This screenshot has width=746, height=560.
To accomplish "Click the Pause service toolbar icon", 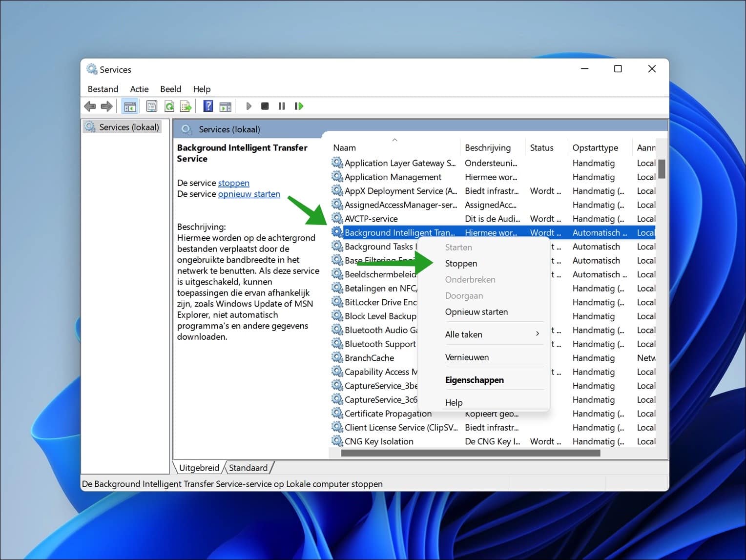I will point(282,106).
